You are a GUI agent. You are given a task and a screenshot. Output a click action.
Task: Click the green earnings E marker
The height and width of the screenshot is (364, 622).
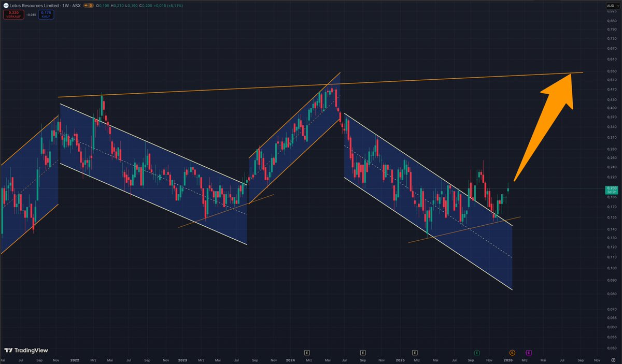[x=477, y=353]
